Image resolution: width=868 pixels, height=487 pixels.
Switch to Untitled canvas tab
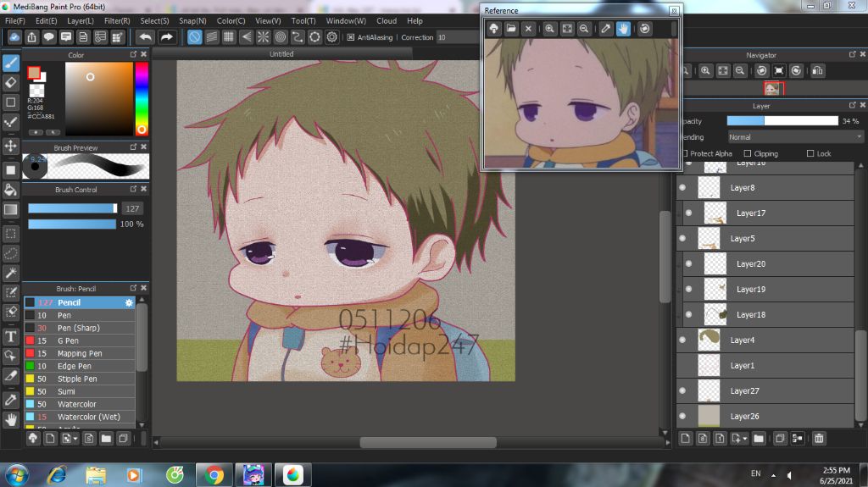pos(281,53)
